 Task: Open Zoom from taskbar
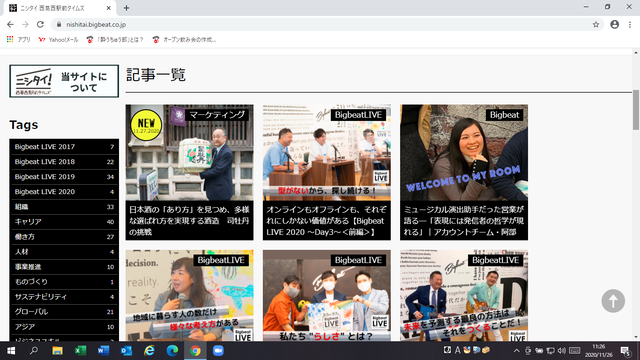click(218, 351)
